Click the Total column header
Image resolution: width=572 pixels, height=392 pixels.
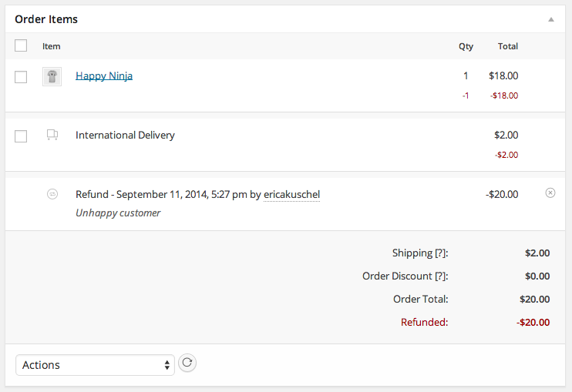(x=507, y=46)
